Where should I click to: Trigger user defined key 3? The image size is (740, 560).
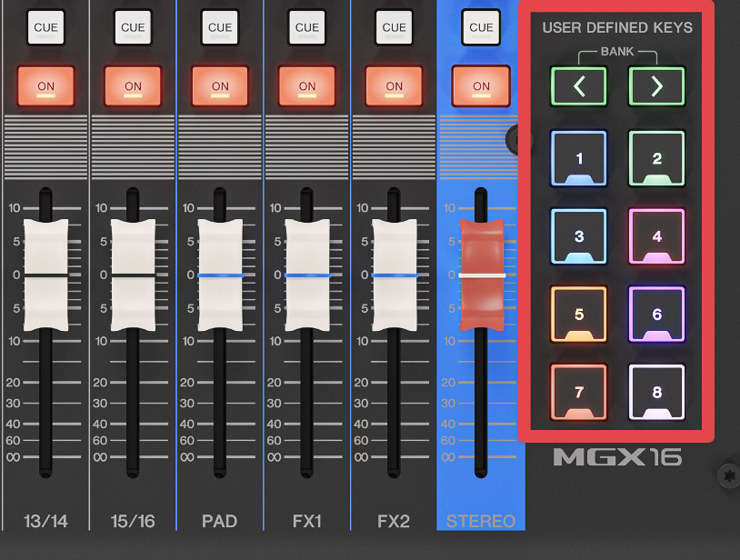pyautogui.click(x=579, y=236)
